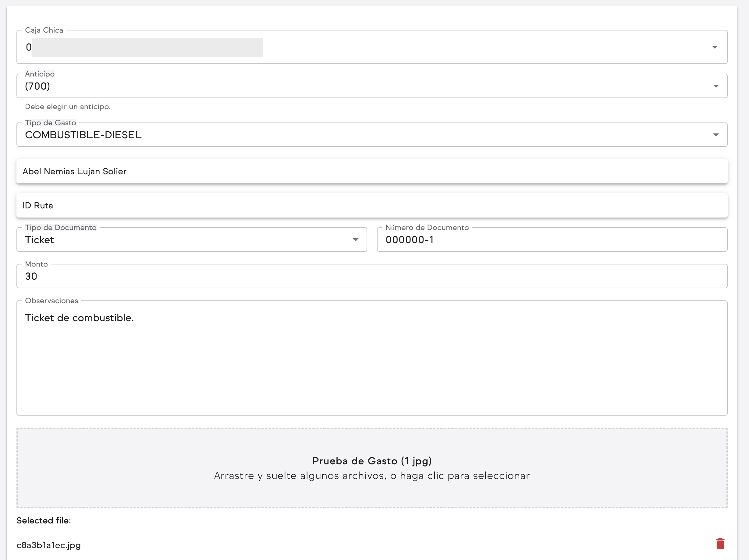
Task: Click the Ticket document type value
Action: (40, 240)
